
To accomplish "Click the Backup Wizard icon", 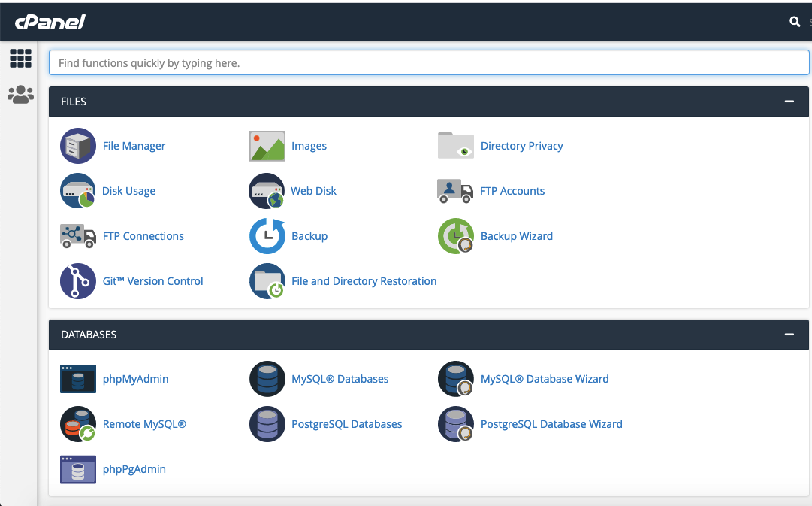I will tap(456, 236).
